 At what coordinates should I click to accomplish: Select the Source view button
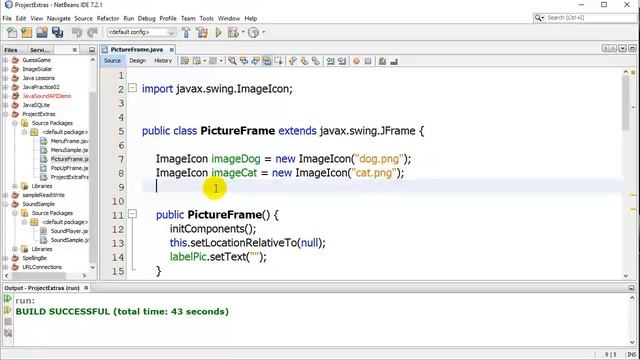coord(112,61)
